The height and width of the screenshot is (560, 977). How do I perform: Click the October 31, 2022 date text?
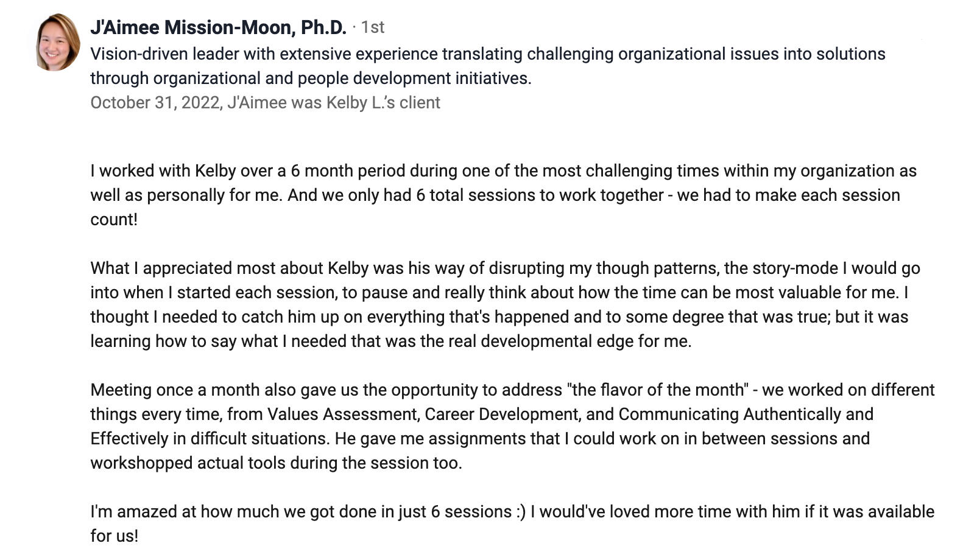click(155, 103)
